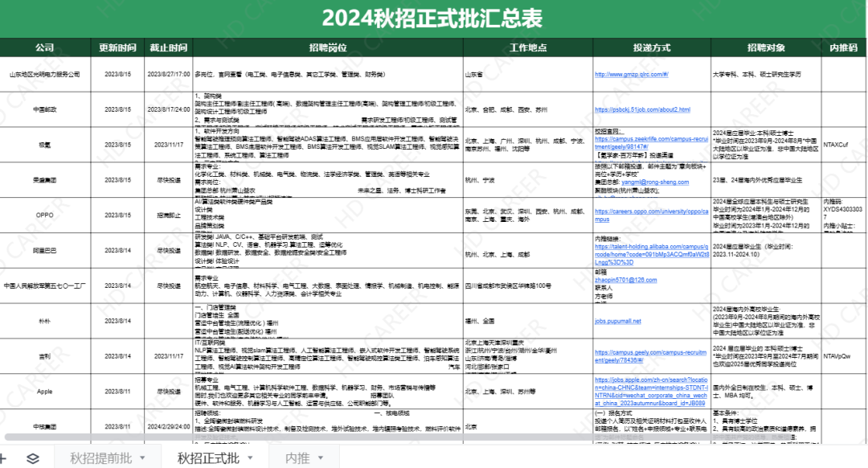Select the 阿里巴巴 company cell
868x468 pixels.
45,250
